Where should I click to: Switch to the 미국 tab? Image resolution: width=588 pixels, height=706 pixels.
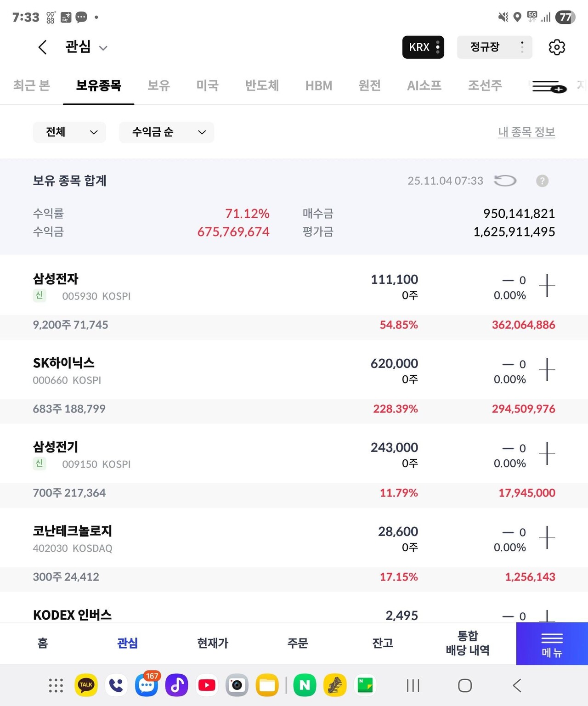(x=207, y=86)
